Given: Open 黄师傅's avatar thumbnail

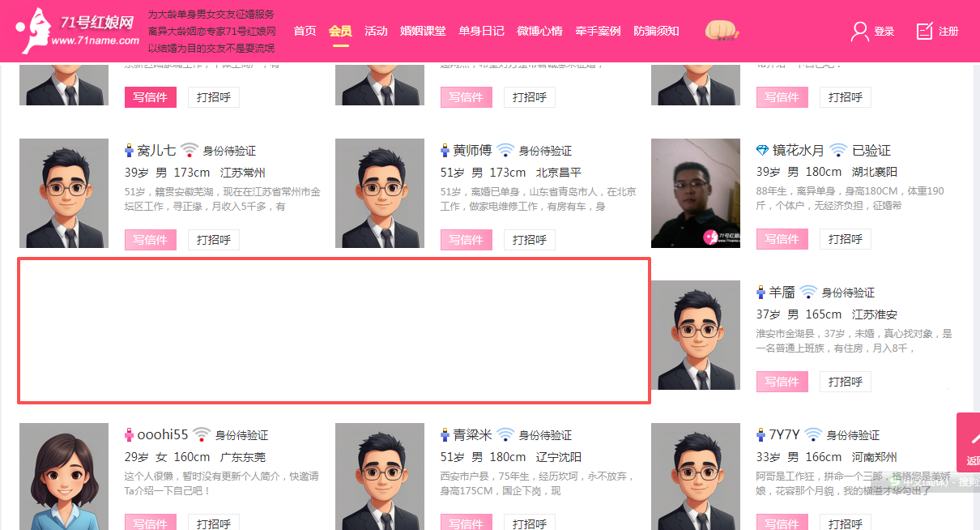Looking at the screenshot, I should (x=380, y=193).
